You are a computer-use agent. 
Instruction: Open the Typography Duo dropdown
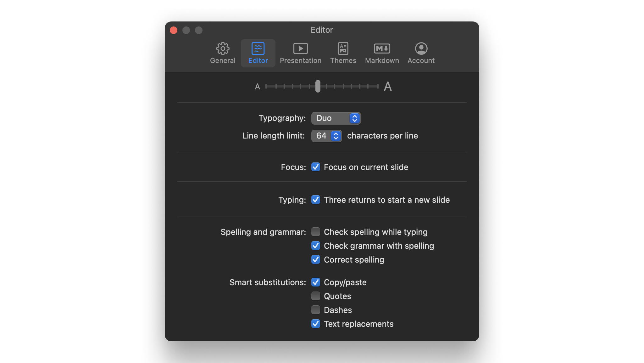[x=336, y=118]
